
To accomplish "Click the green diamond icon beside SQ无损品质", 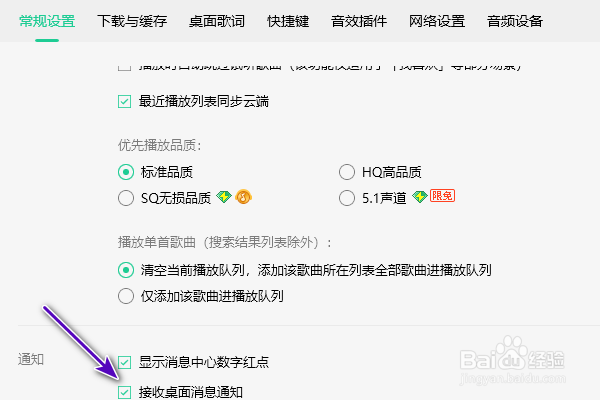I will [224, 197].
